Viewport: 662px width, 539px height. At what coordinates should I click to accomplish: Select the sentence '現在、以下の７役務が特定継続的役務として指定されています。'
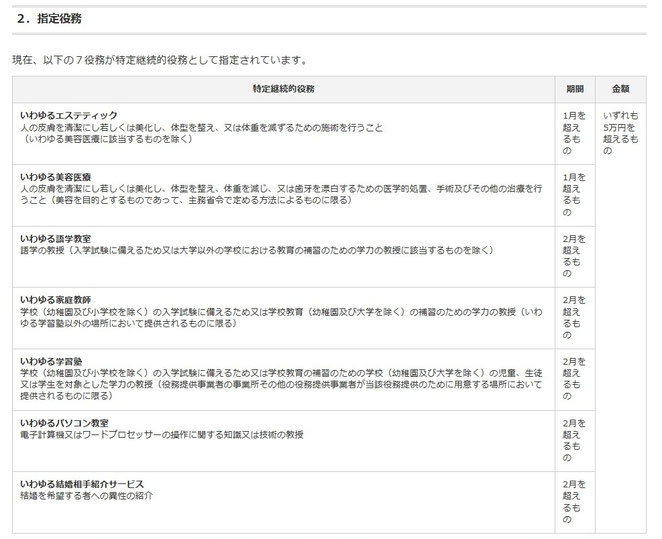pyautogui.click(x=160, y=60)
